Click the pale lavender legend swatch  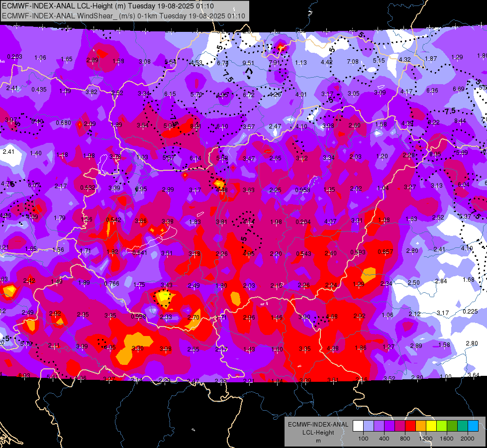click(369, 426)
